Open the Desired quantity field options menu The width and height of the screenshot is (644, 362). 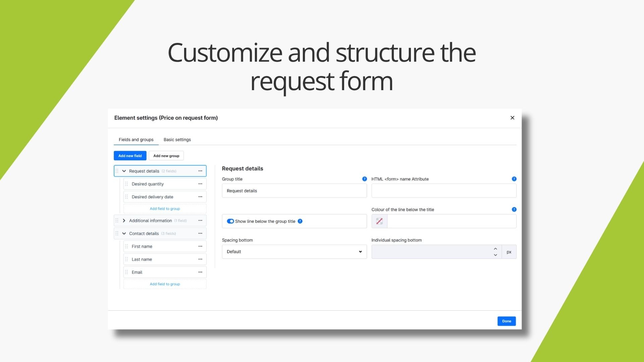pos(200,184)
